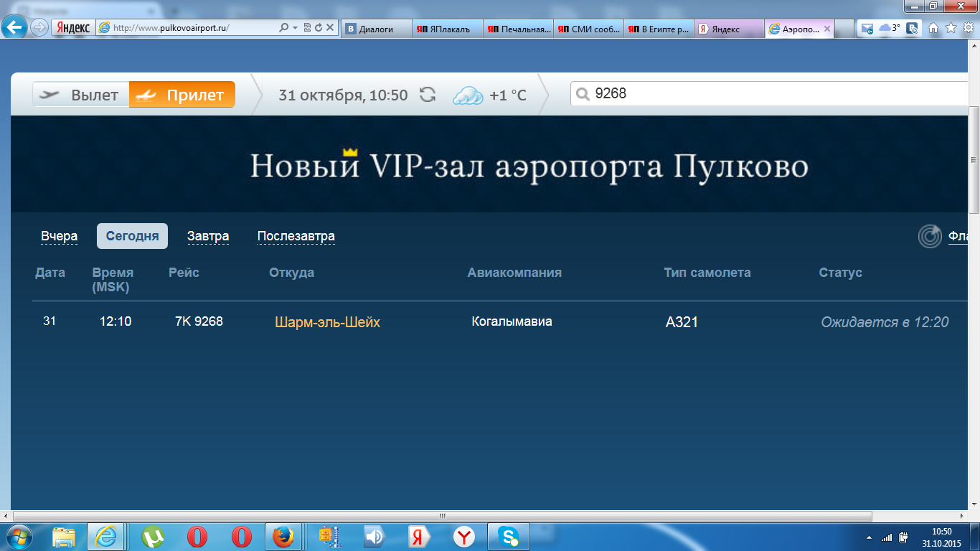Refresh flight data with circular arrows icon

[x=428, y=95]
